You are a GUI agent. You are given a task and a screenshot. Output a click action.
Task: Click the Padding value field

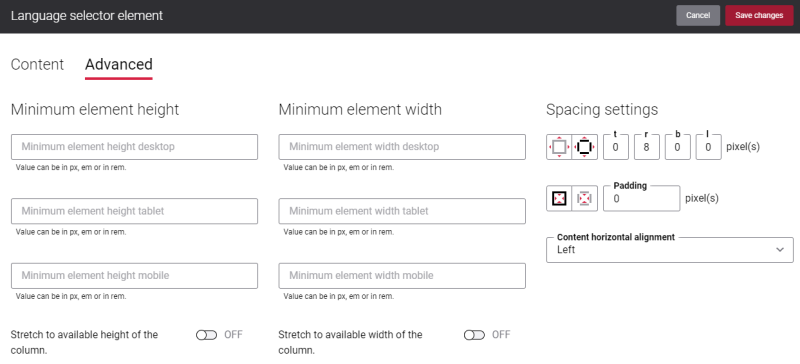[x=641, y=198]
